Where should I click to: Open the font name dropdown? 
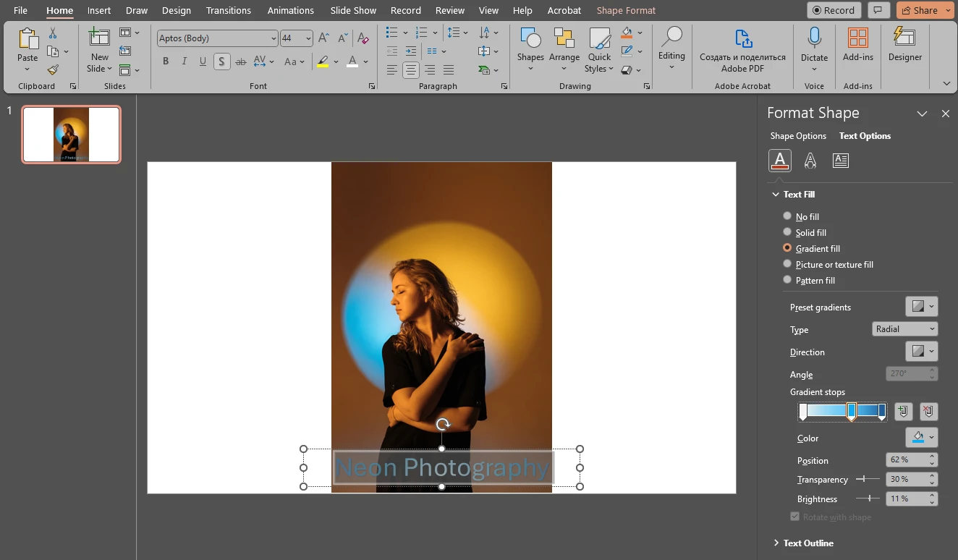point(273,38)
